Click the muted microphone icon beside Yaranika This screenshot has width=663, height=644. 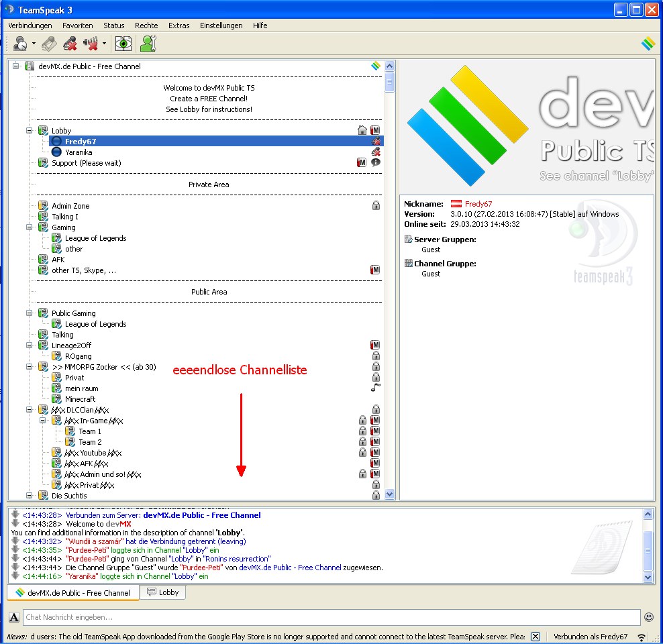pos(376,152)
